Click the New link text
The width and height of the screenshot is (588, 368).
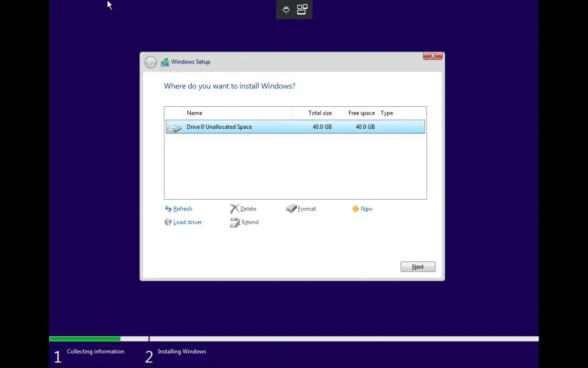tap(367, 209)
